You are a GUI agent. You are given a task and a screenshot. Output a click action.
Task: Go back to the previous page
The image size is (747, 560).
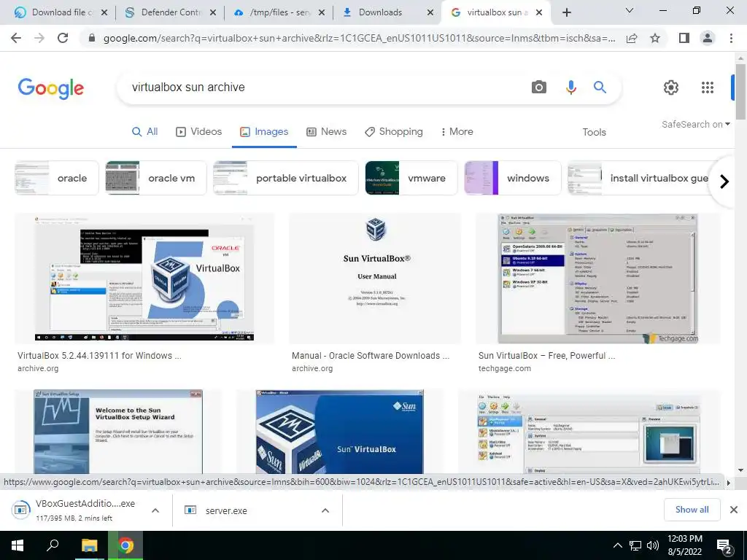point(16,38)
